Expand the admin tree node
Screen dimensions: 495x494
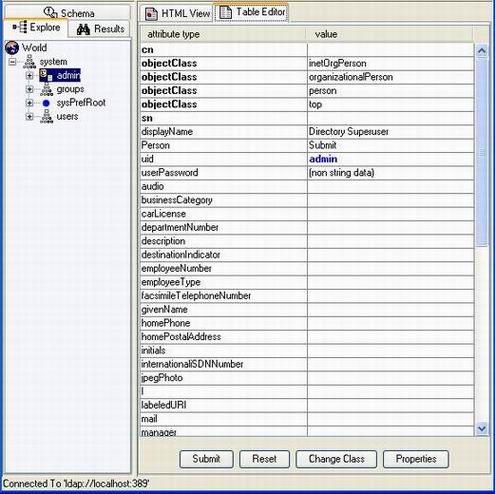[29, 76]
